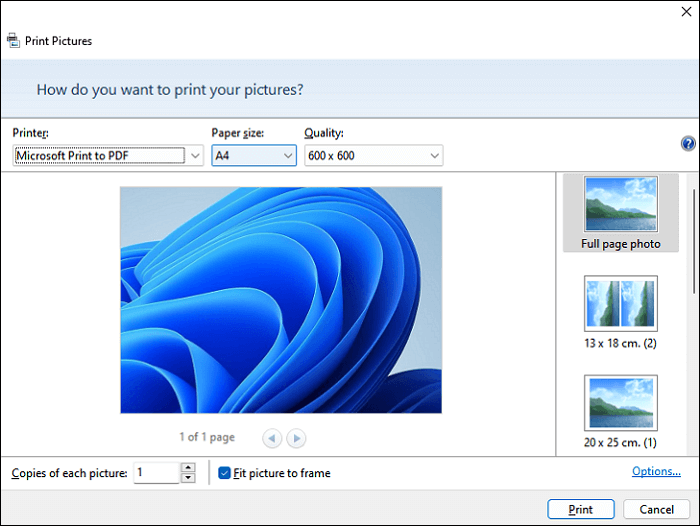Increase copies with the up spinner arrow
700x526 pixels.
pos(188,468)
